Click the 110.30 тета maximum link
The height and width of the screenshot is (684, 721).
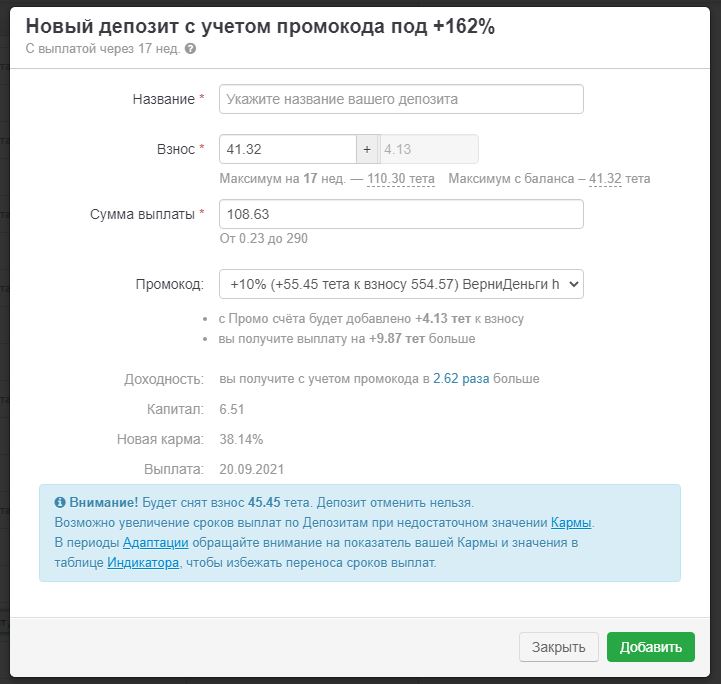(400, 179)
